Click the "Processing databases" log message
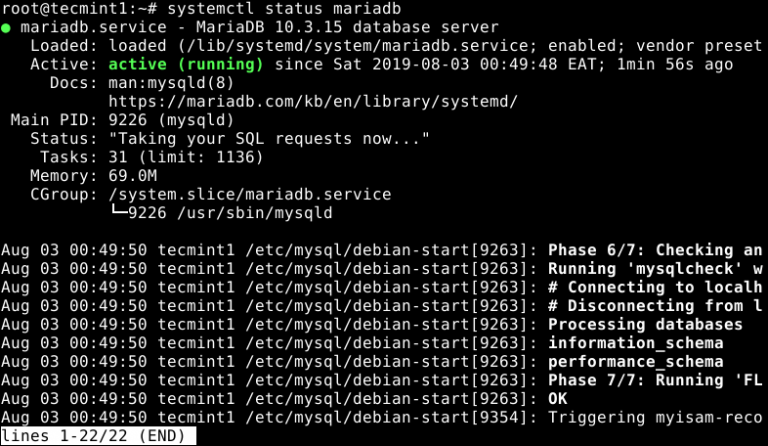This screenshot has height=446, width=768. (645, 324)
